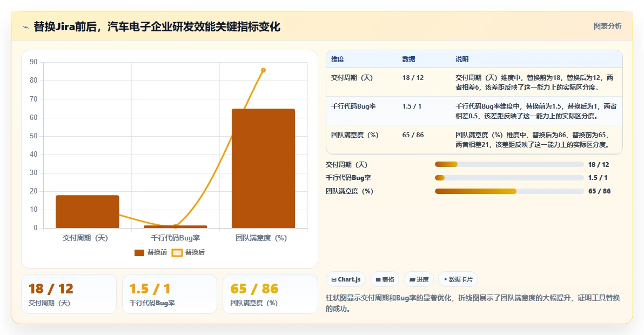The image size is (644, 335).
Task: Select the 数据卡片 tag chip
Action: point(458,279)
